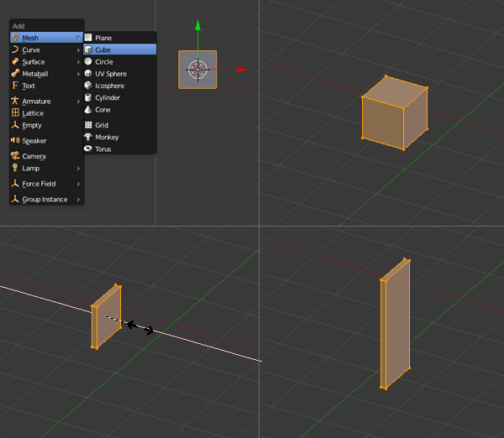This screenshot has height=438, width=504.
Task: Expand the Force Field submenu arrow
Action: 78,184
